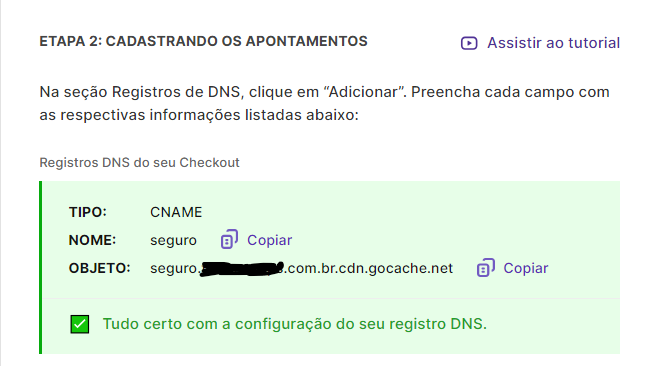Click the play icon beside Assistir ao tutorial
656x366 pixels.
(469, 43)
